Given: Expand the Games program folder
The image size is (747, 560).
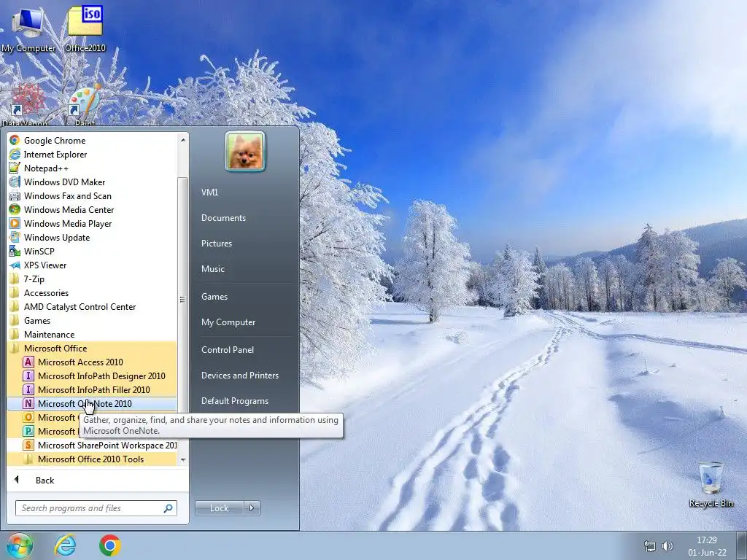Looking at the screenshot, I should (91, 321).
